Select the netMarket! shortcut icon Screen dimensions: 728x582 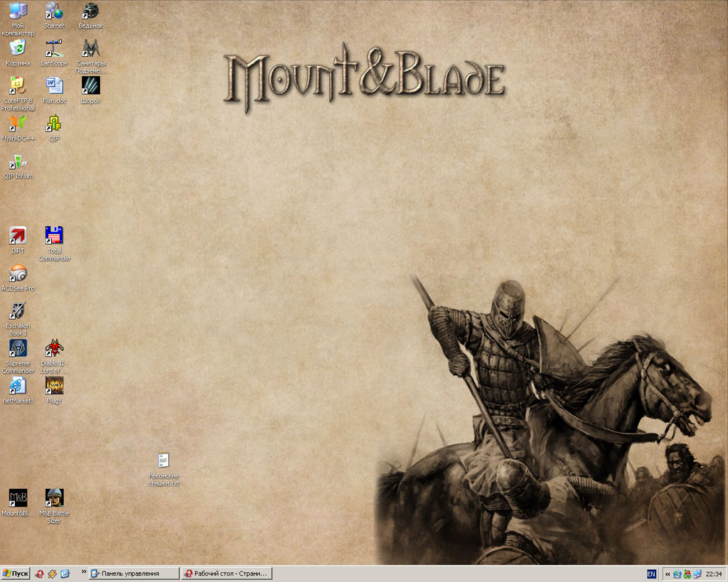18,390
